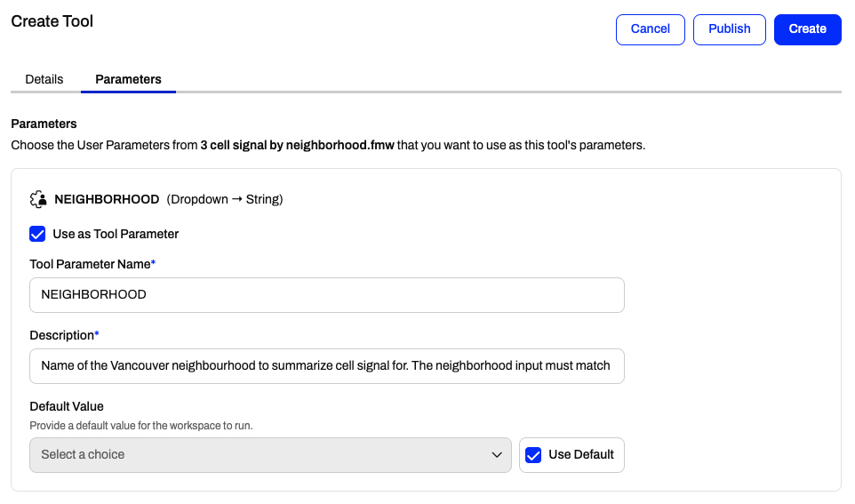Click the Use Default label text
The height and width of the screenshot is (504, 855).
pyautogui.click(x=580, y=455)
